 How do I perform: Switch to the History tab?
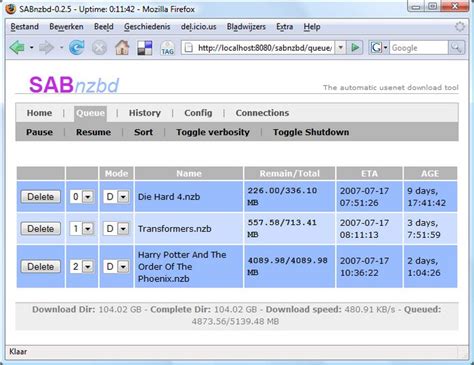pos(145,113)
